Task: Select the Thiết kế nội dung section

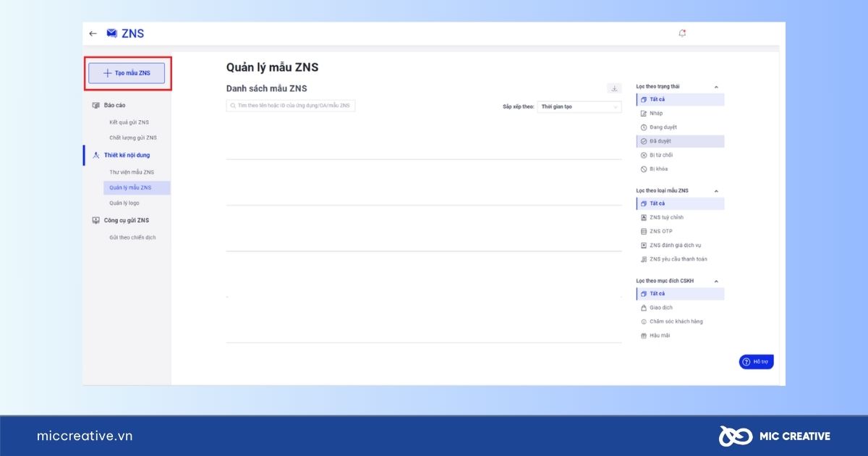Action: pos(127,155)
